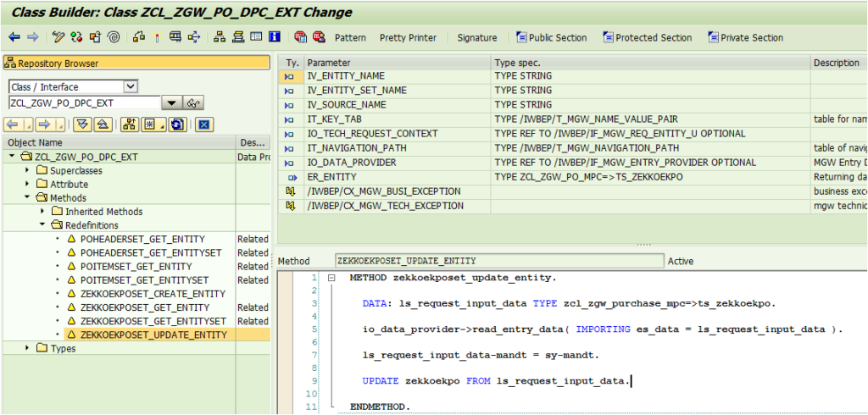The image size is (868, 415).
Task: Click the superior object list icon
Action: (x=130, y=125)
